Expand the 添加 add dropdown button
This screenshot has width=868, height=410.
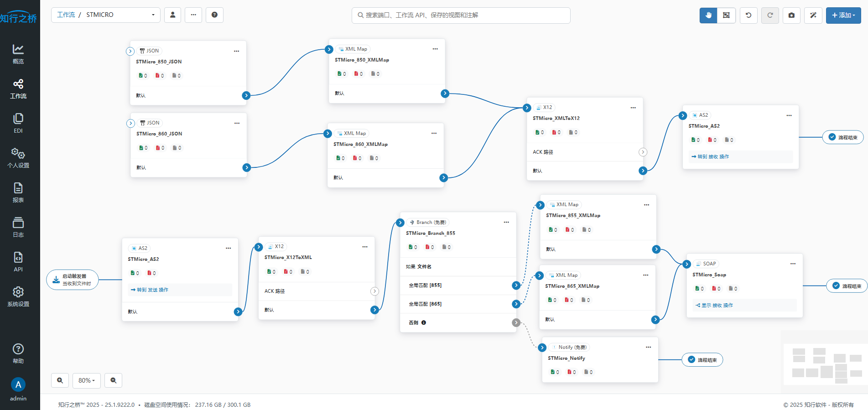tap(843, 15)
